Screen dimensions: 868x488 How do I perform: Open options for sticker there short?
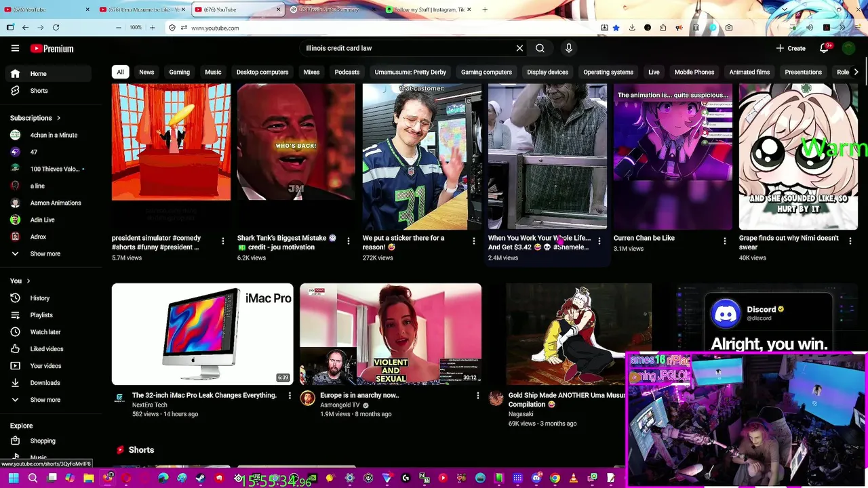click(473, 241)
